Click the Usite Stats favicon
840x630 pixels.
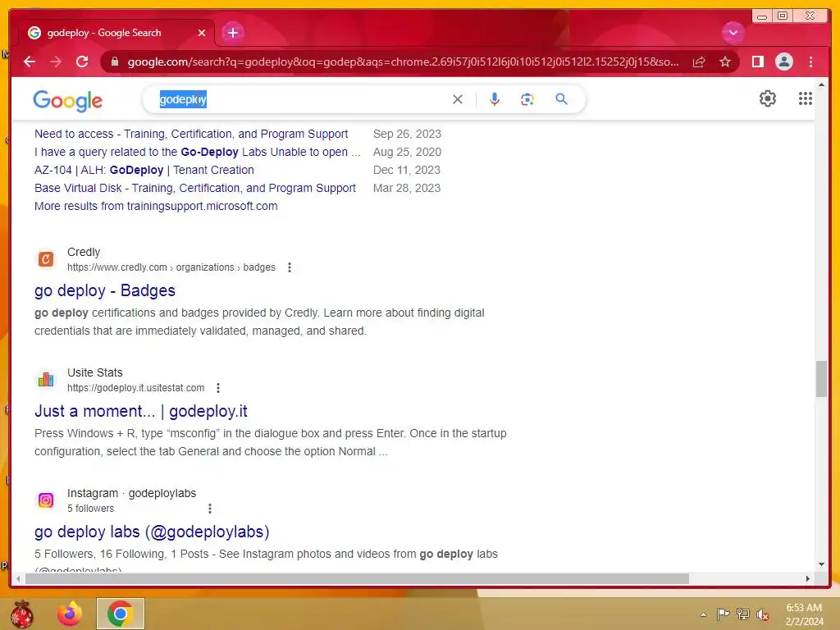(46, 380)
